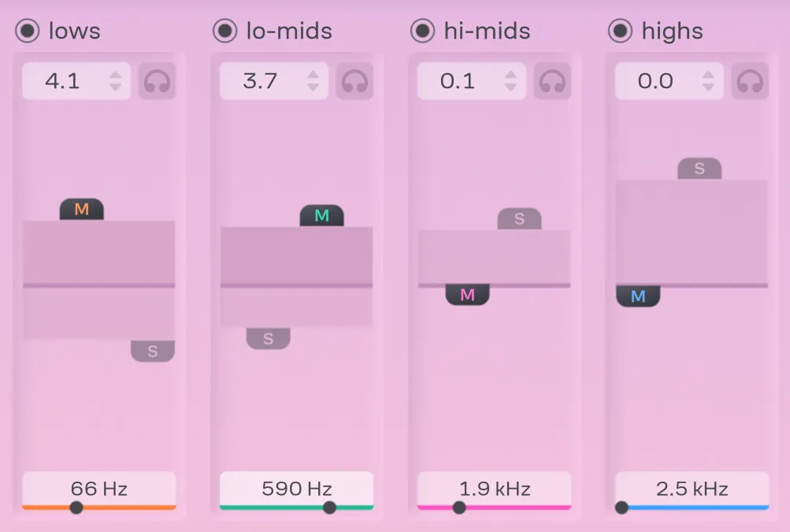Increase hi-mids value with up arrow
Image resolution: width=790 pixels, height=532 pixels.
[x=510, y=75]
